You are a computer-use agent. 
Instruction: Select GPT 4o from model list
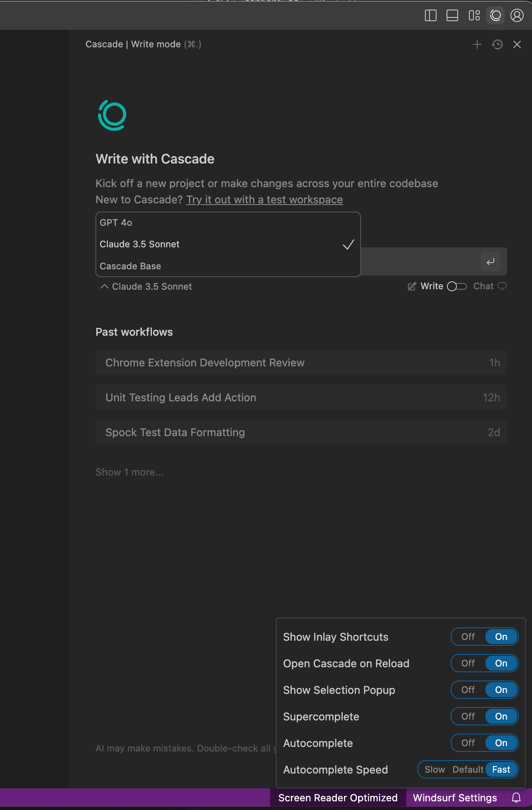pyautogui.click(x=228, y=223)
